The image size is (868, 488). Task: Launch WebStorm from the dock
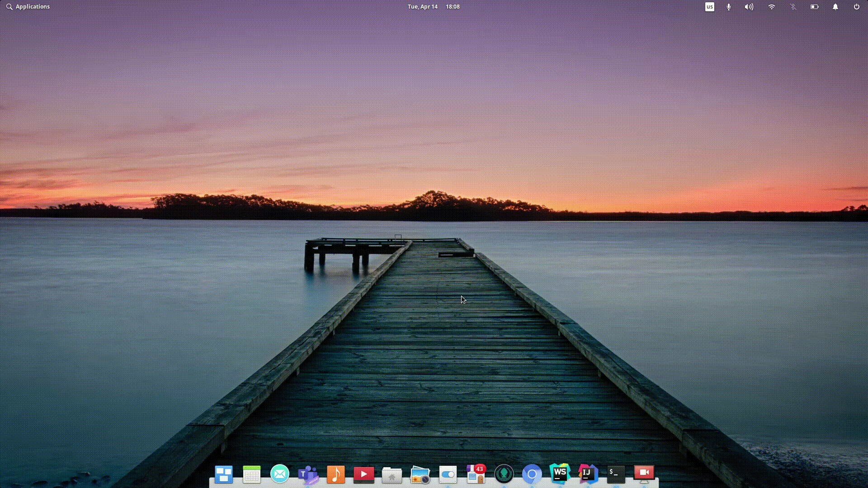(560, 474)
